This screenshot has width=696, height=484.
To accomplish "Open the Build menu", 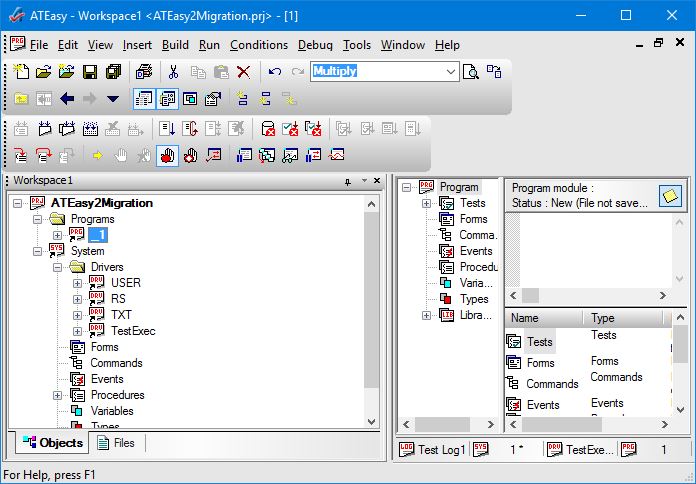I will coord(175,45).
